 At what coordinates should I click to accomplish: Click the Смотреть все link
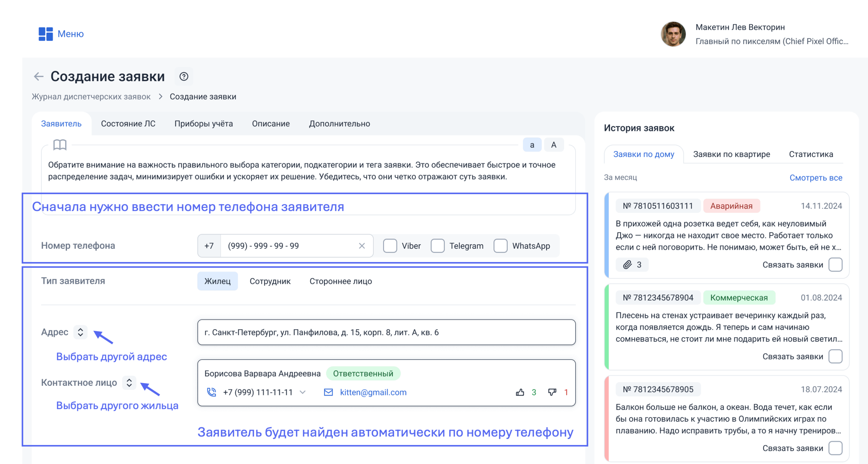tap(815, 177)
